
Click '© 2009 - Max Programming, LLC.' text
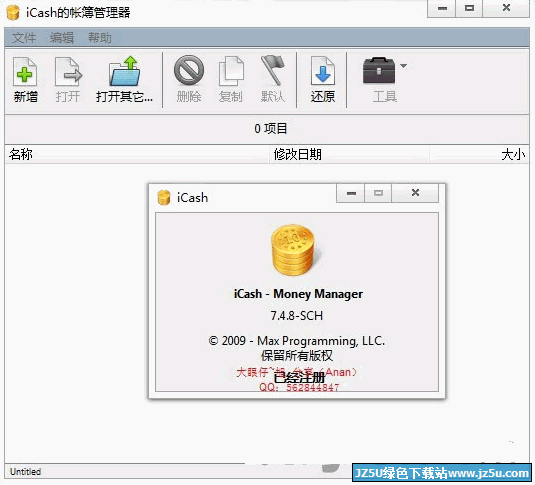(x=297, y=341)
